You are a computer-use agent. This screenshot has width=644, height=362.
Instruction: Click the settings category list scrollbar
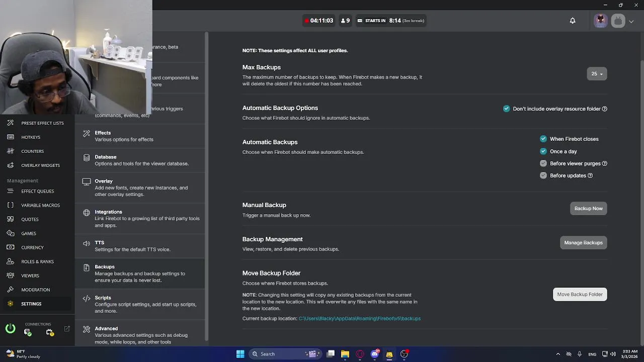click(206, 187)
